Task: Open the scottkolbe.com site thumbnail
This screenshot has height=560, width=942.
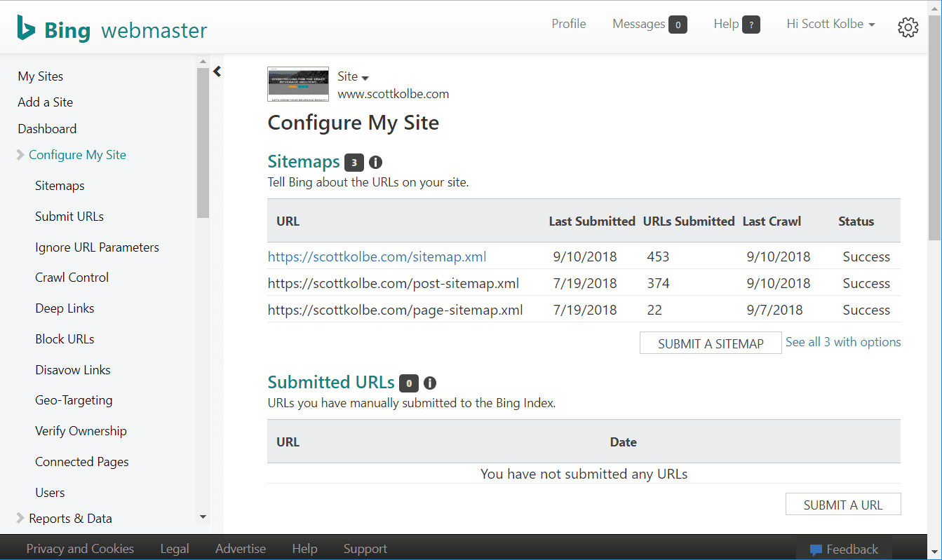Action: tap(298, 84)
